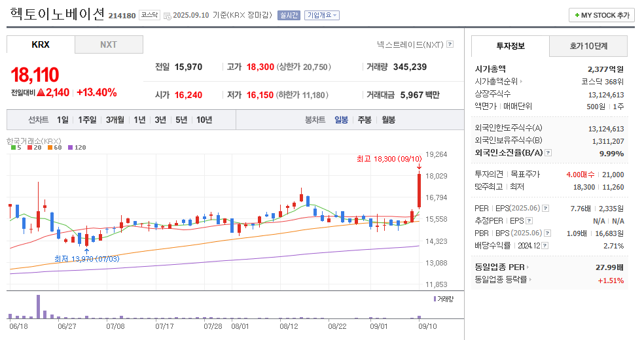
Task: Click the 헥토이노베이션 stock title
Action: [58, 14]
